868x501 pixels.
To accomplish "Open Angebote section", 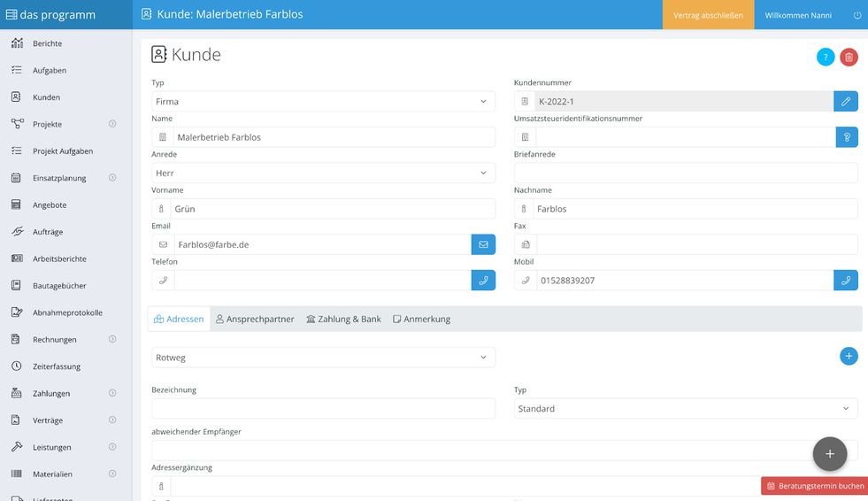I will click(50, 204).
